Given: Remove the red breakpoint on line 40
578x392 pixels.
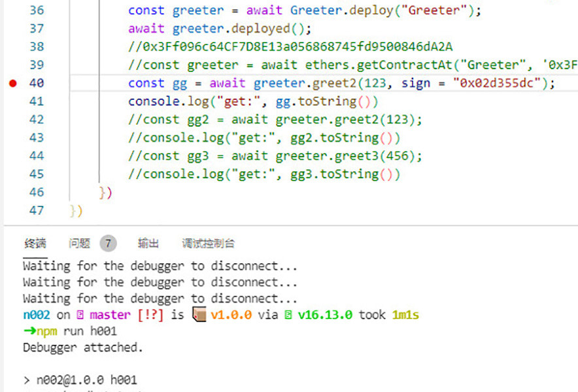Looking at the screenshot, I should [x=12, y=83].
